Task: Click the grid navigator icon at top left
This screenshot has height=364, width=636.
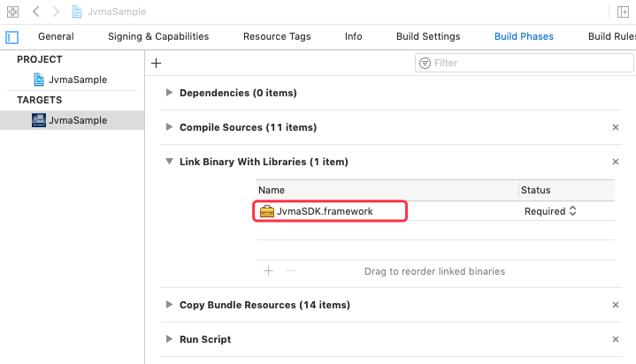Action: (x=13, y=11)
